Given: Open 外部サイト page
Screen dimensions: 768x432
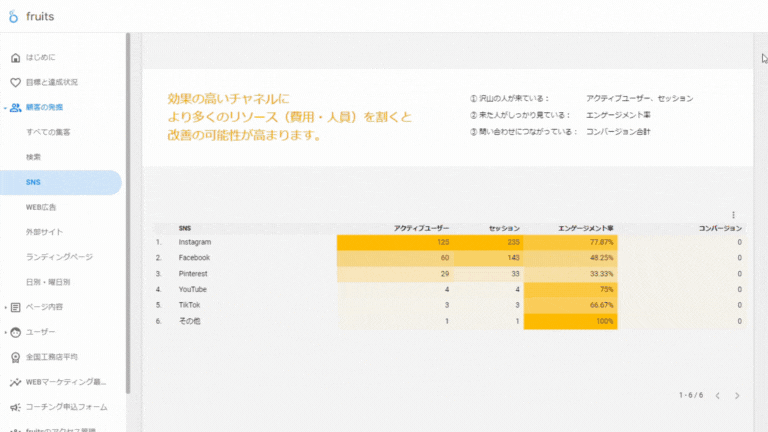Looking at the screenshot, I should [x=45, y=232].
